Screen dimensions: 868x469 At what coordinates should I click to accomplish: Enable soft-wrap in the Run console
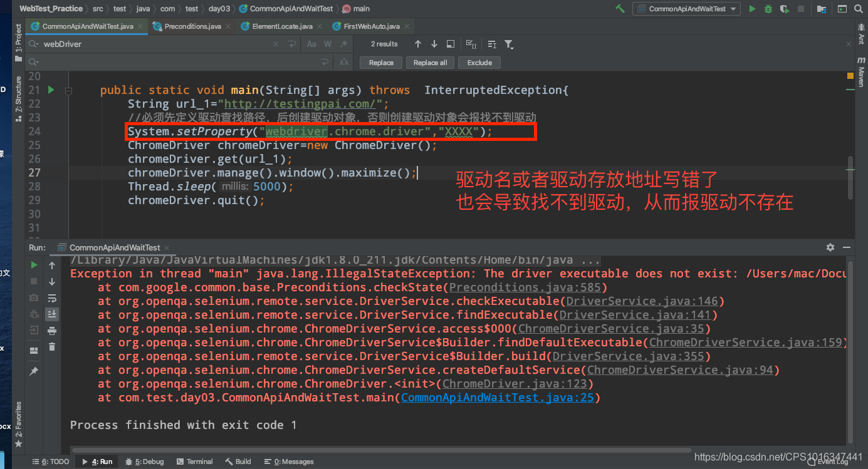pos(52,299)
